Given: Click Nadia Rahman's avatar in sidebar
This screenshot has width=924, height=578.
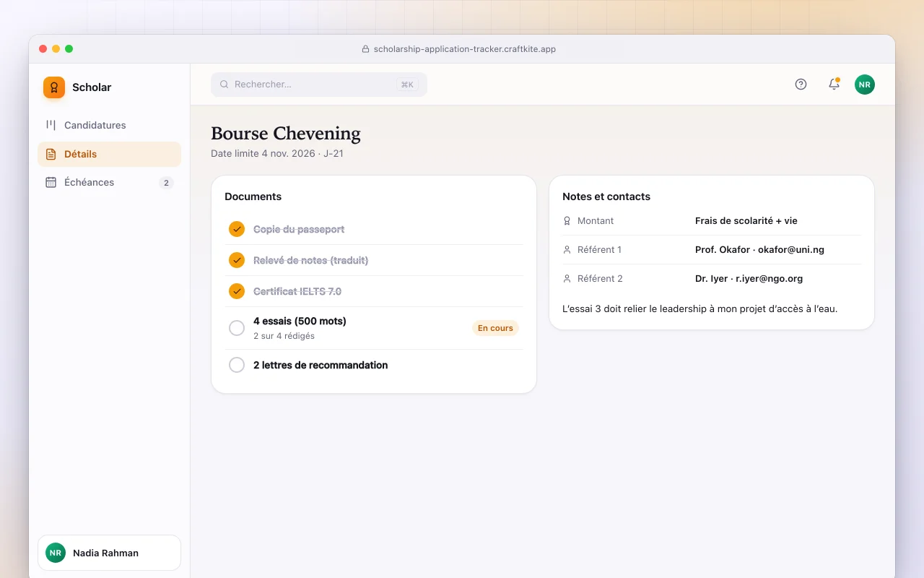Looking at the screenshot, I should [56, 553].
